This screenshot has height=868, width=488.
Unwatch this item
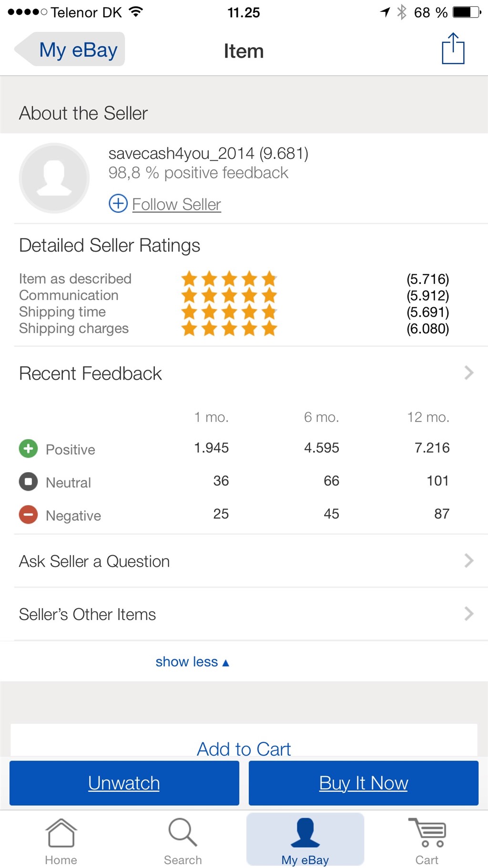[124, 783]
